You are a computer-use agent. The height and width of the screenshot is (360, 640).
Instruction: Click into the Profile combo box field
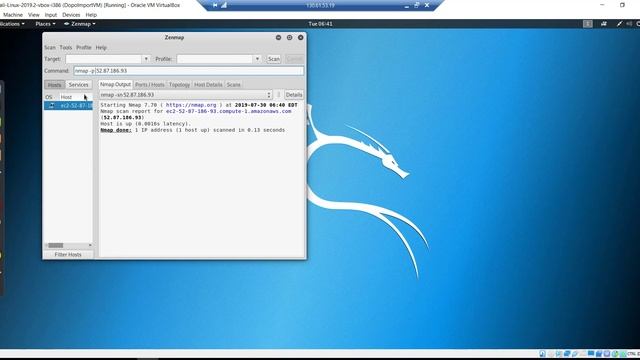215,59
